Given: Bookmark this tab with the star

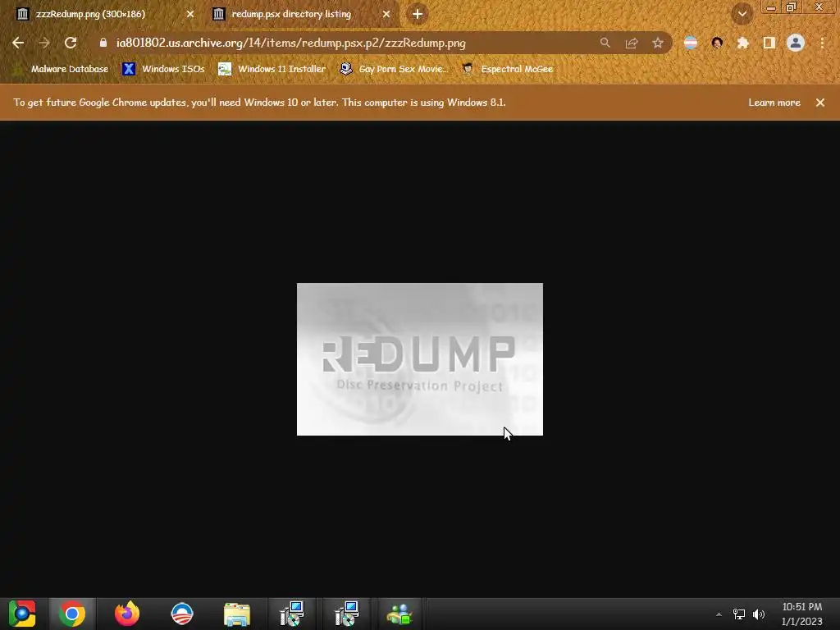Looking at the screenshot, I should [658, 43].
